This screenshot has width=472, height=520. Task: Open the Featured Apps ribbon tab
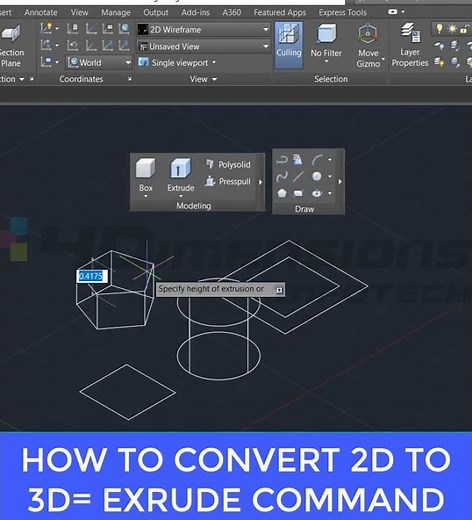click(280, 12)
